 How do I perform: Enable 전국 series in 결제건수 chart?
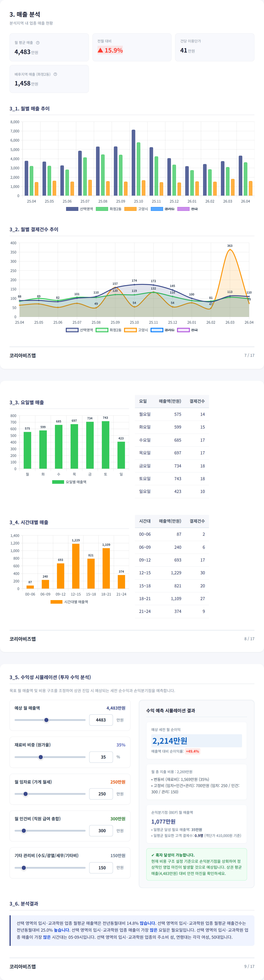pyautogui.click(x=187, y=330)
